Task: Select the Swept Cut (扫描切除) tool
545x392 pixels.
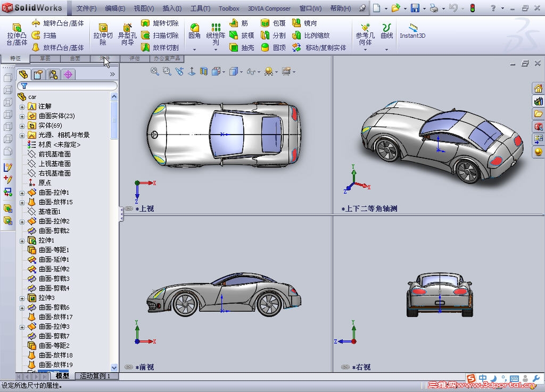Action: pos(160,36)
